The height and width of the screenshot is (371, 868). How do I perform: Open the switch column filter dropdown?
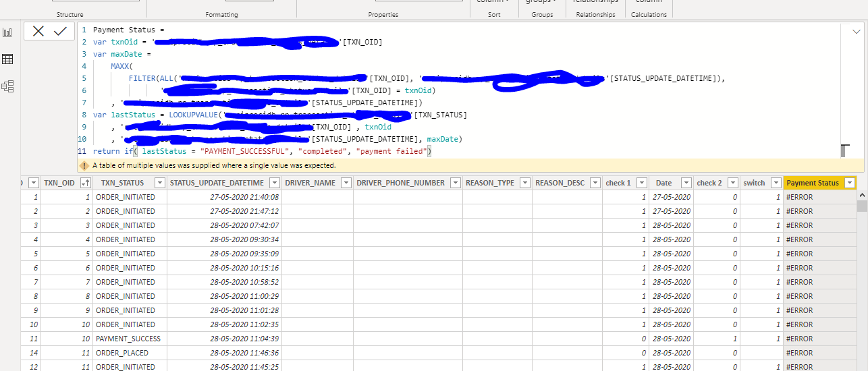pos(775,183)
